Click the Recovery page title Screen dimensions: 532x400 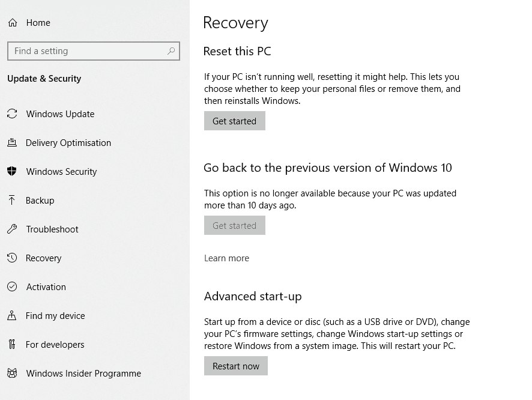point(235,23)
